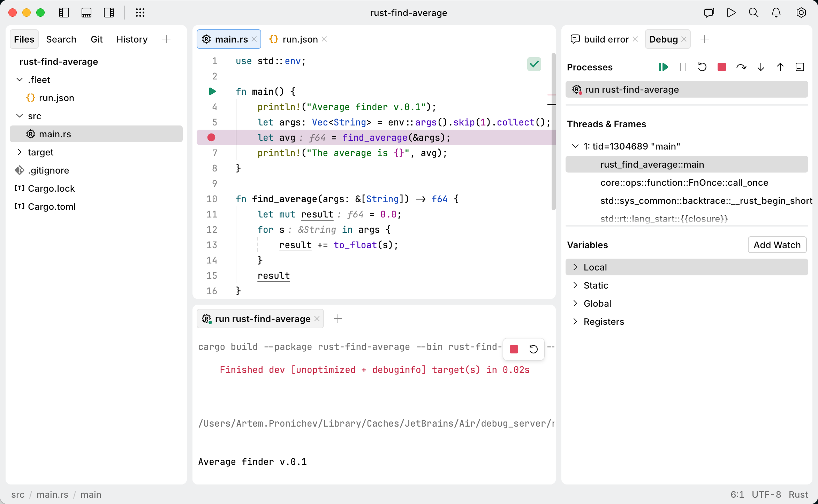Open the notifications bell
This screenshot has width=818, height=504.
click(776, 13)
